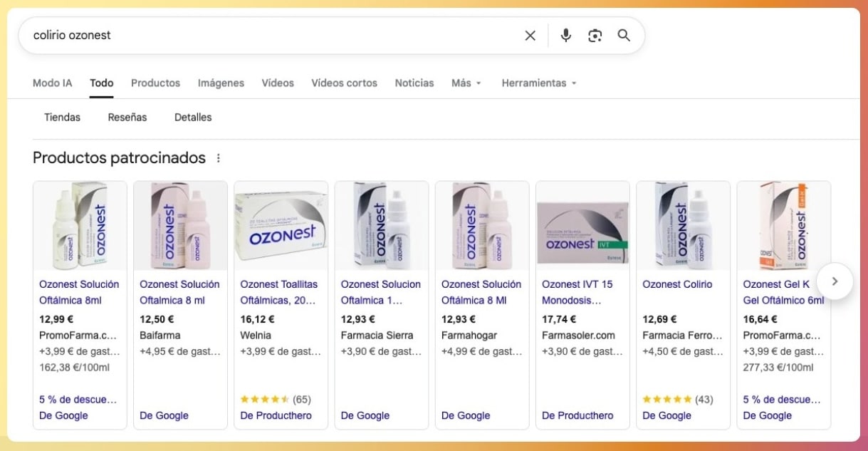
Task: Click the magnifying glass to search
Action: [x=624, y=35]
